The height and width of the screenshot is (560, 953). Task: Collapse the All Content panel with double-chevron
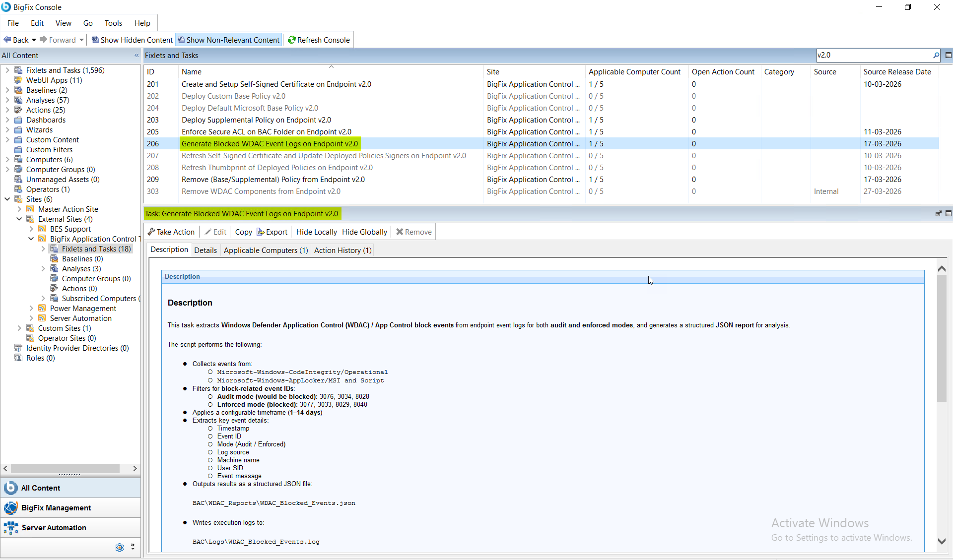pos(136,55)
